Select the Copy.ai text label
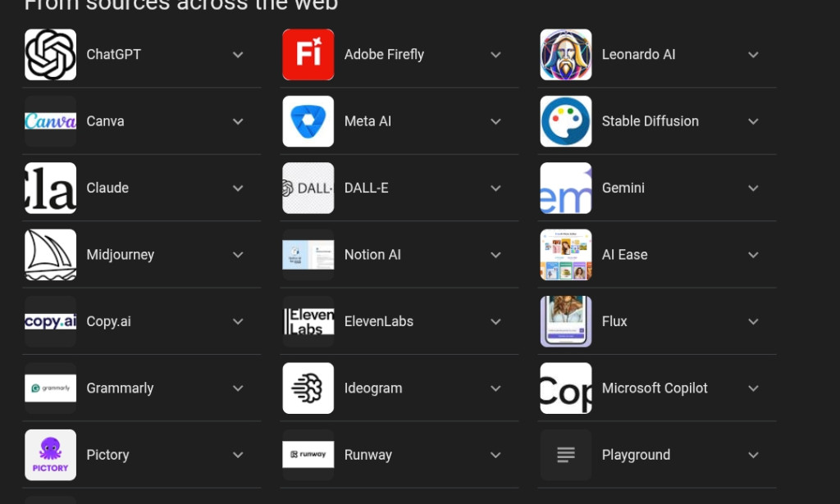The height and width of the screenshot is (504, 840). tap(108, 321)
